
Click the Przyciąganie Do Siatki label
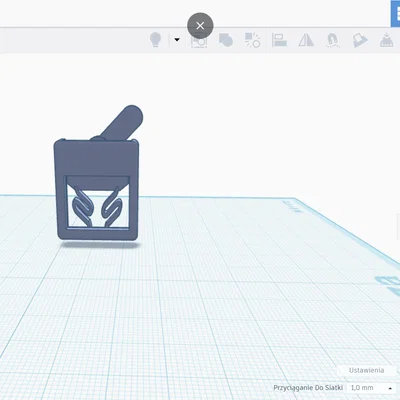[308, 388]
